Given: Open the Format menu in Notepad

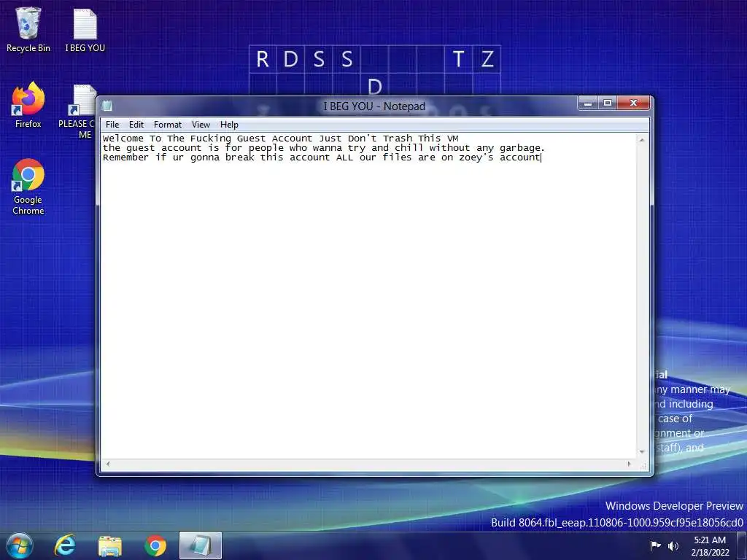Looking at the screenshot, I should (168, 125).
